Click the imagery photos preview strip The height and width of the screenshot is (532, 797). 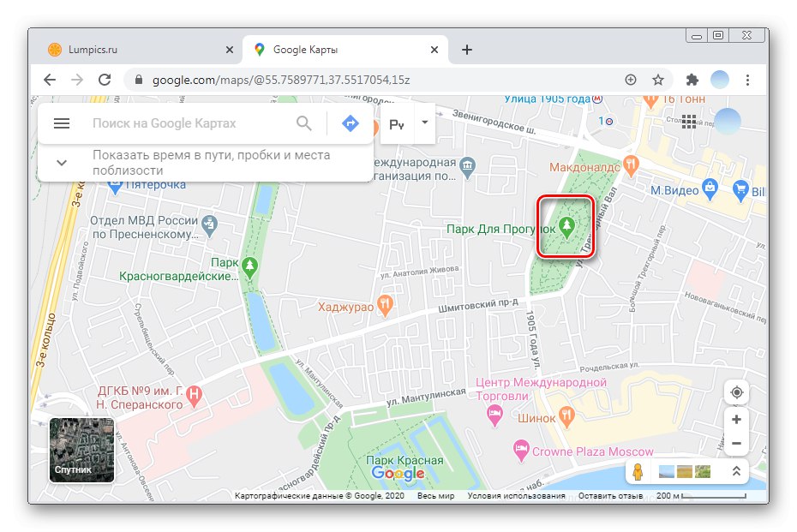tap(684, 471)
